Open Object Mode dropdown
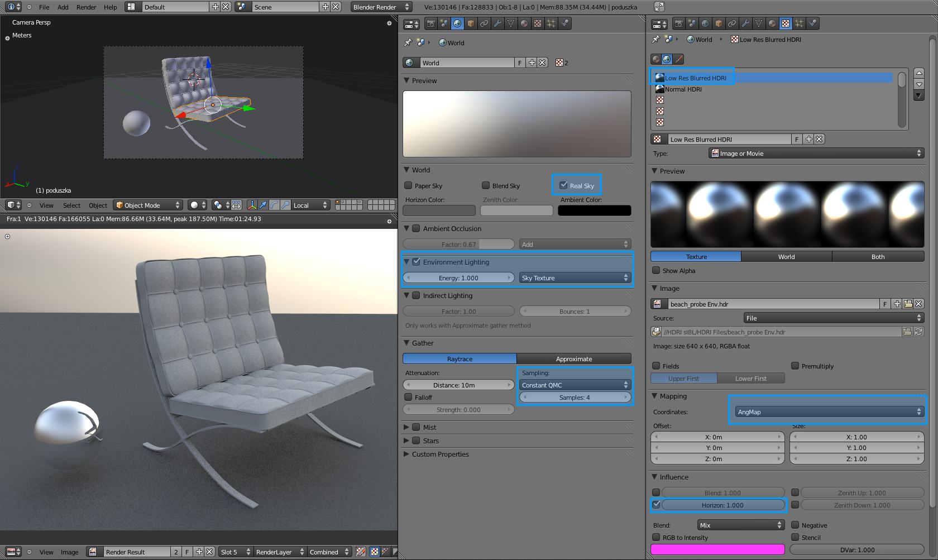The height and width of the screenshot is (560, 938). click(148, 205)
